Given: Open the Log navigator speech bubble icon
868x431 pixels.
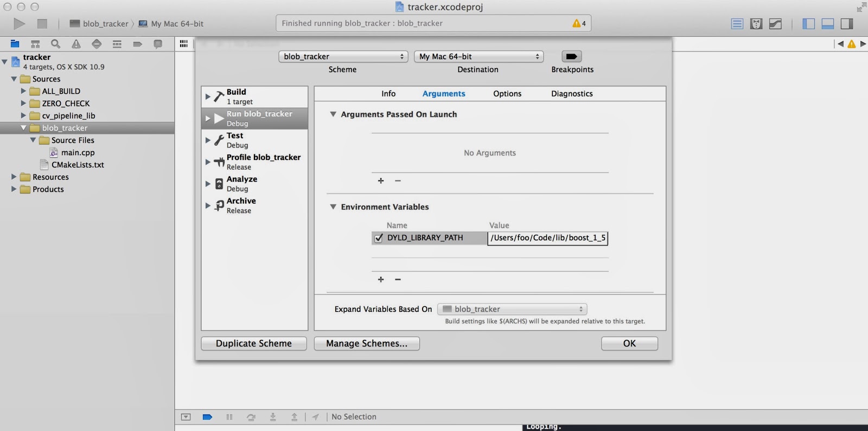Looking at the screenshot, I should tap(158, 44).
